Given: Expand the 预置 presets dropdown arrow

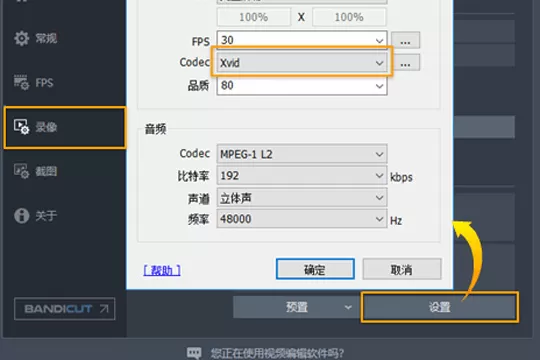Looking at the screenshot, I should [348, 307].
